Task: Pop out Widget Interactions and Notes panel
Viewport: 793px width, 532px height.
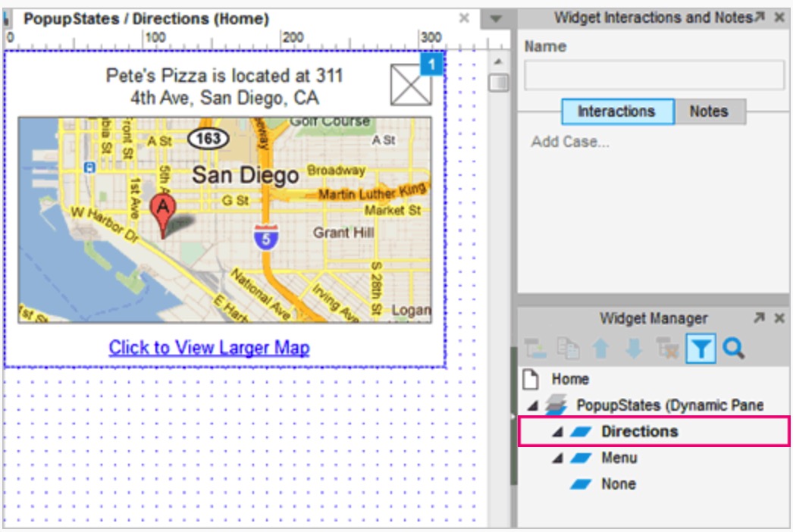Action: [760, 17]
